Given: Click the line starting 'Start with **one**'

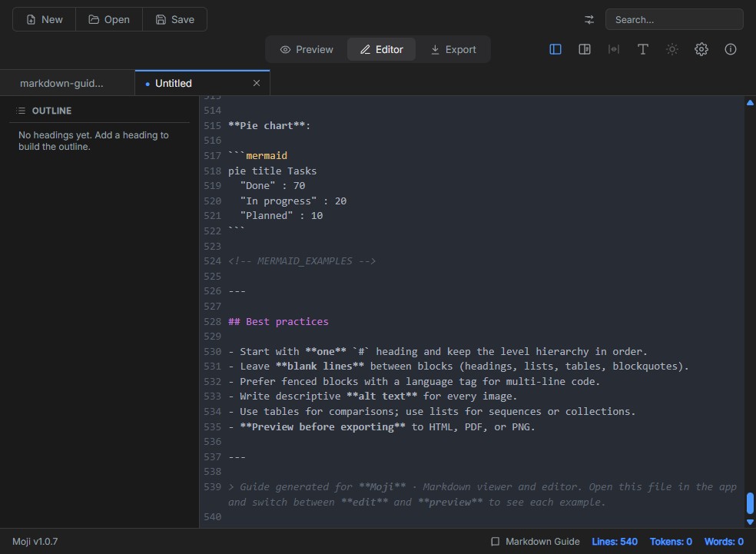Looking at the screenshot, I should pos(438,351).
